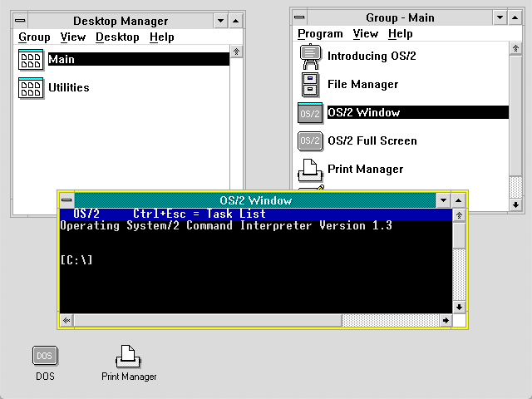
Task: Open Help menu in Desktop Manager
Action: 162,37
